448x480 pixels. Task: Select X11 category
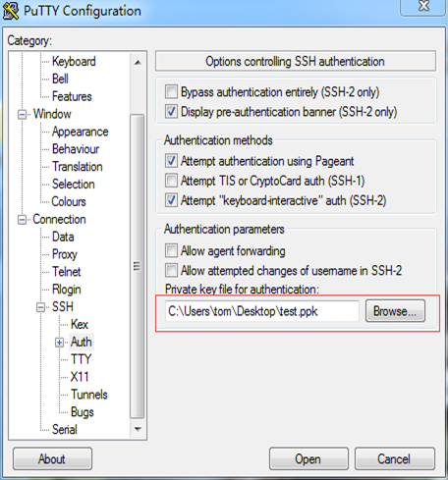[80, 377]
